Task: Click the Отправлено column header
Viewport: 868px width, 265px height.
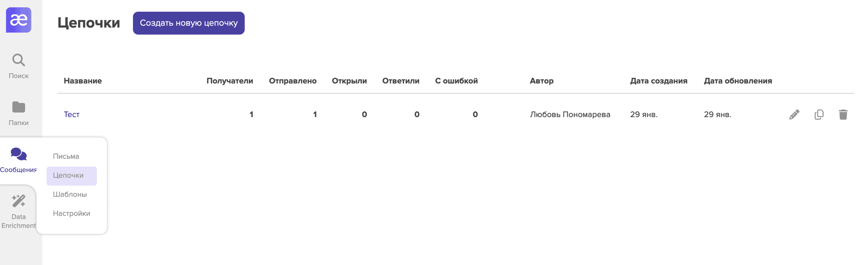Action: pyautogui.click(x=292, y=81)
